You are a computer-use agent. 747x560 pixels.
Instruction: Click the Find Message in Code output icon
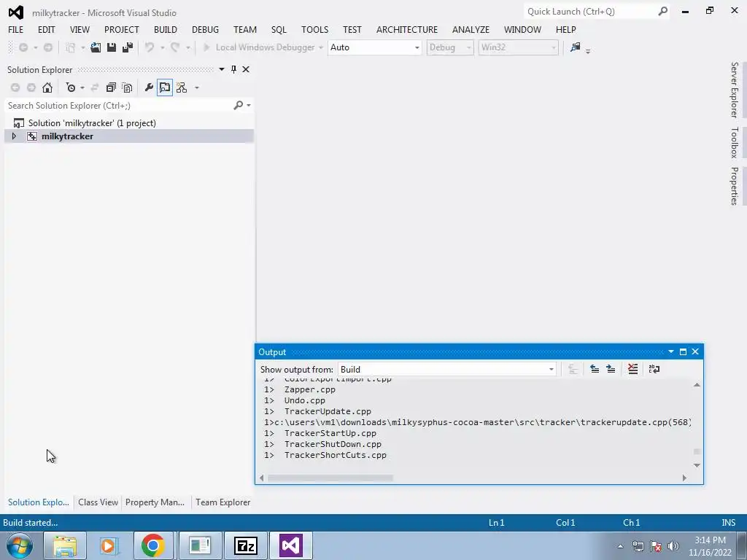(x=573, y=369)
